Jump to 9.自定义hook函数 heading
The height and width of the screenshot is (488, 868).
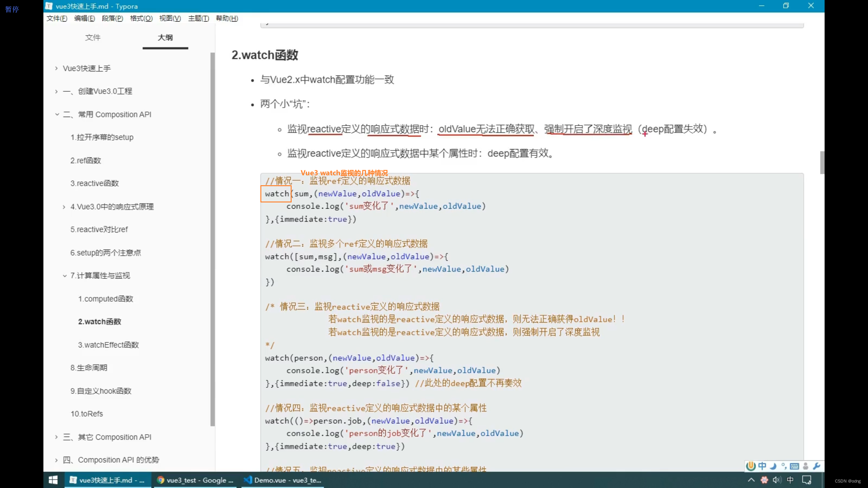click(101, 391)
